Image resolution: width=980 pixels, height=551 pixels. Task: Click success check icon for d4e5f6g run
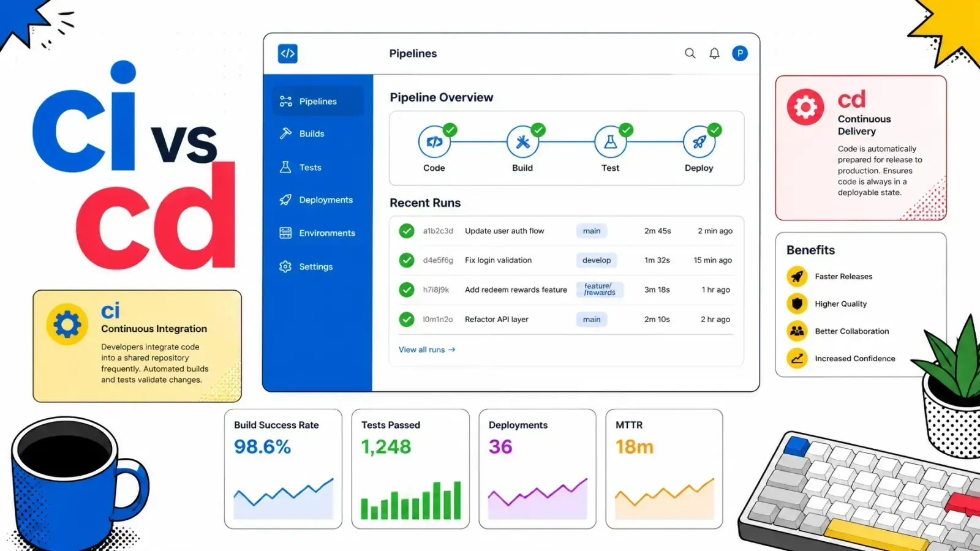407,260
